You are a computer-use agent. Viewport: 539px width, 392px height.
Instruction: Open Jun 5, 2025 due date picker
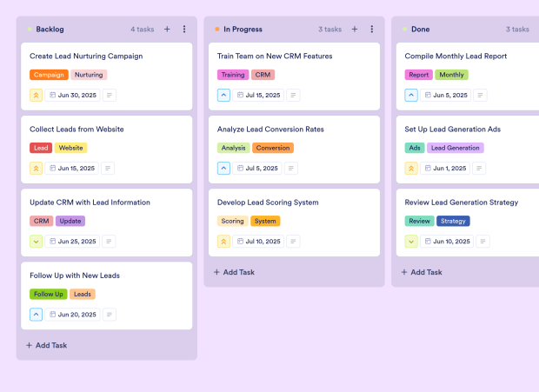pos(445,95)
